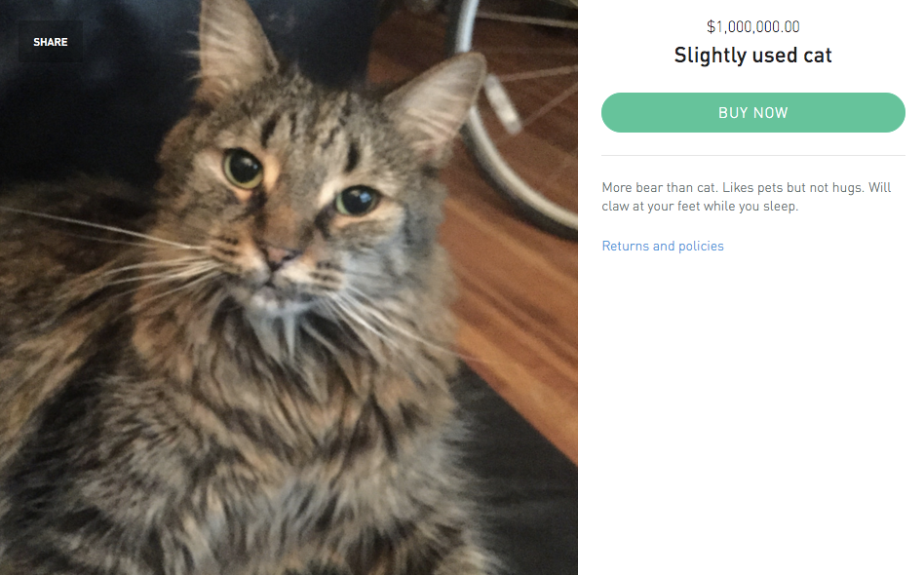Click the divider line below BUY NOW
The image size is (924, 575).
coord(752,156)
